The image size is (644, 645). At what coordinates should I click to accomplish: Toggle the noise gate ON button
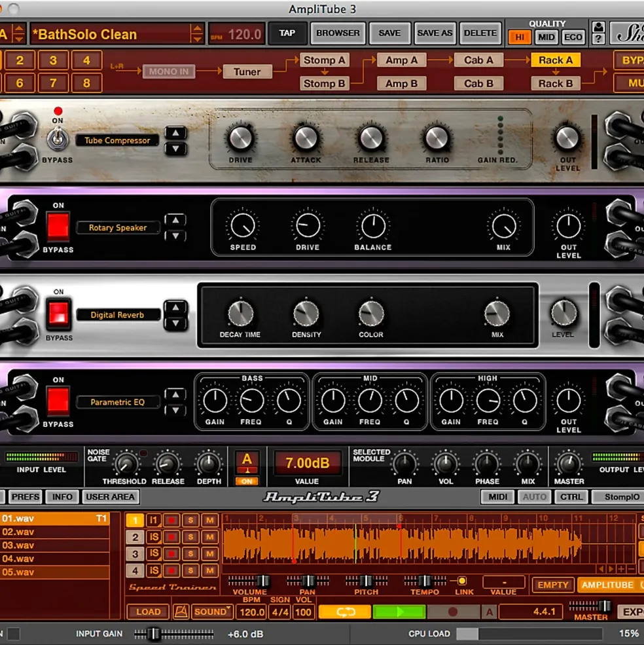pos(247,481)
